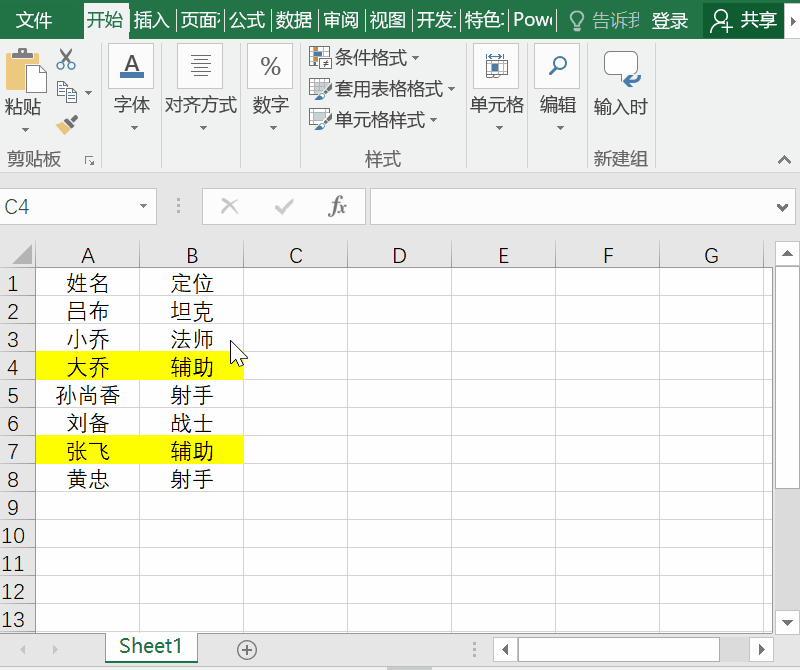The width and height of the screenshot is (800, 670).
Task: Click horizontal scrollbar left arrow
Action: pyautogui.click(x=505, y=649)
